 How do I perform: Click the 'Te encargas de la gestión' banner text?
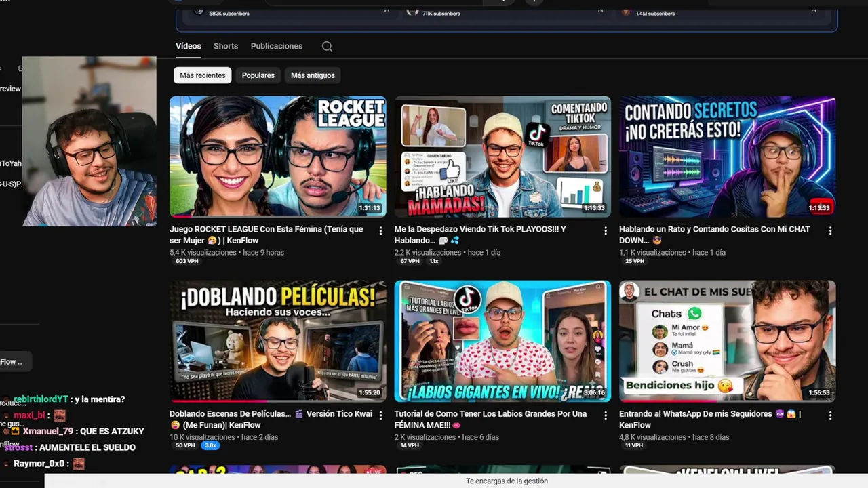(507, 481)
